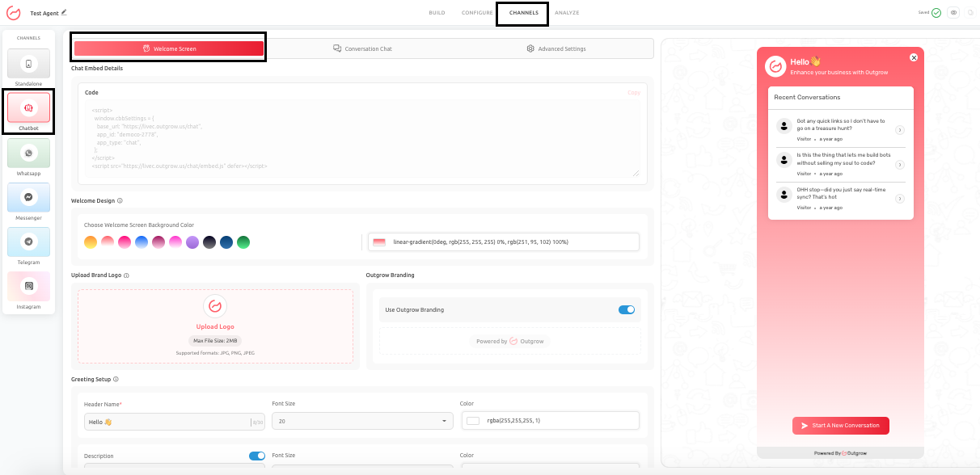Screen dimensions: 980x475
Task: Open the Telegram channel
Action: click(28, 242)
